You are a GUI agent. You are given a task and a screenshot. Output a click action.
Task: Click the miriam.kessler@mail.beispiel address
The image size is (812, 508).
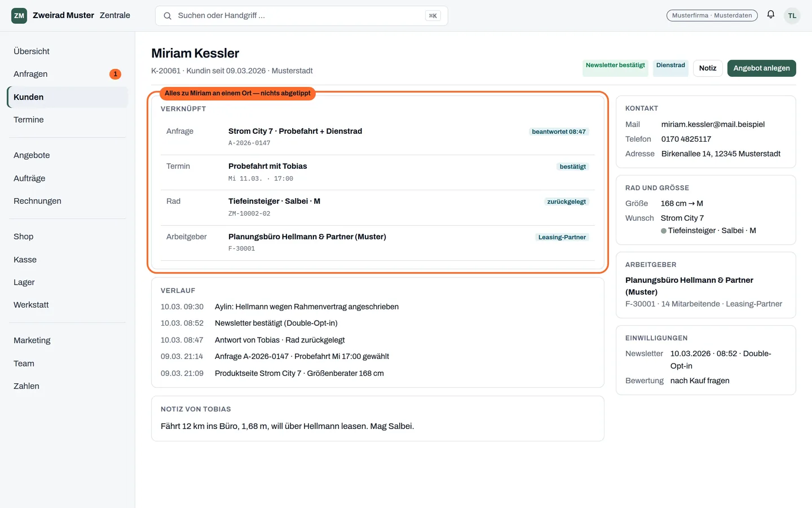713,125
